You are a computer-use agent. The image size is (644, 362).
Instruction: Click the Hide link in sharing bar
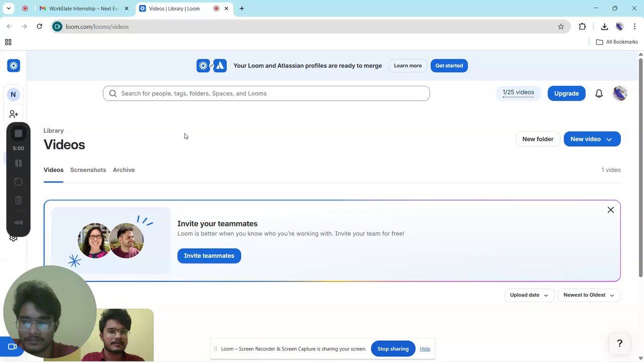point(425,349)
